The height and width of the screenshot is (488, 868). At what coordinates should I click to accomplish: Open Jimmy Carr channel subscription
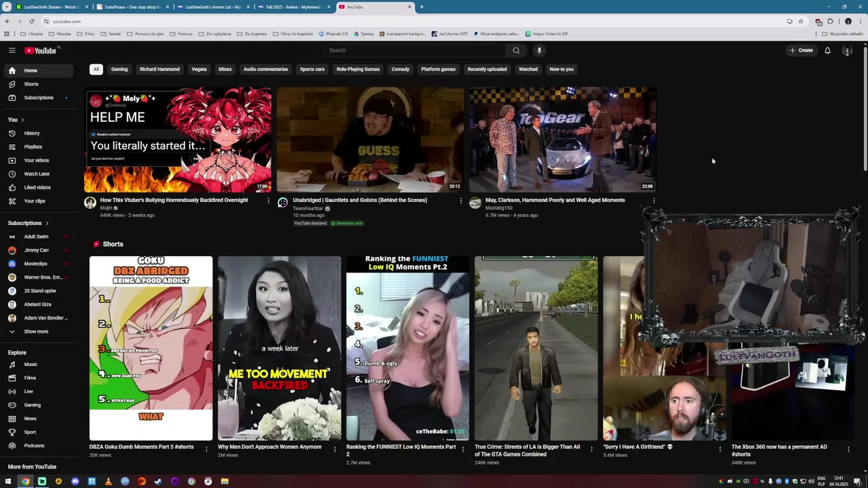(x=39, y=250)
